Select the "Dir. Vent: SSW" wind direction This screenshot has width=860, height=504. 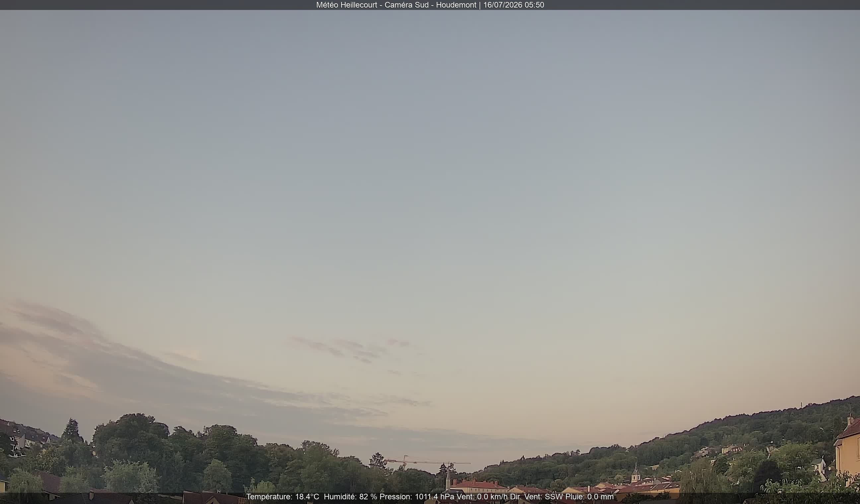(x=537, y=497)
